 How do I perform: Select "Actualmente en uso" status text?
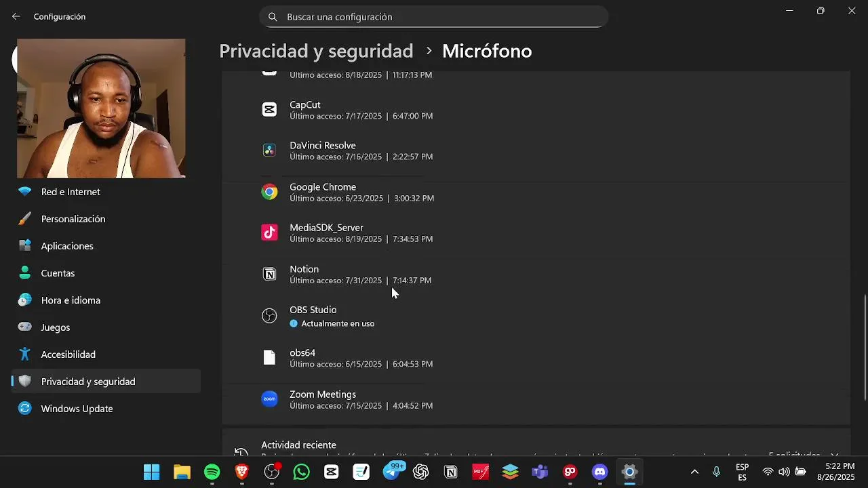338,323
